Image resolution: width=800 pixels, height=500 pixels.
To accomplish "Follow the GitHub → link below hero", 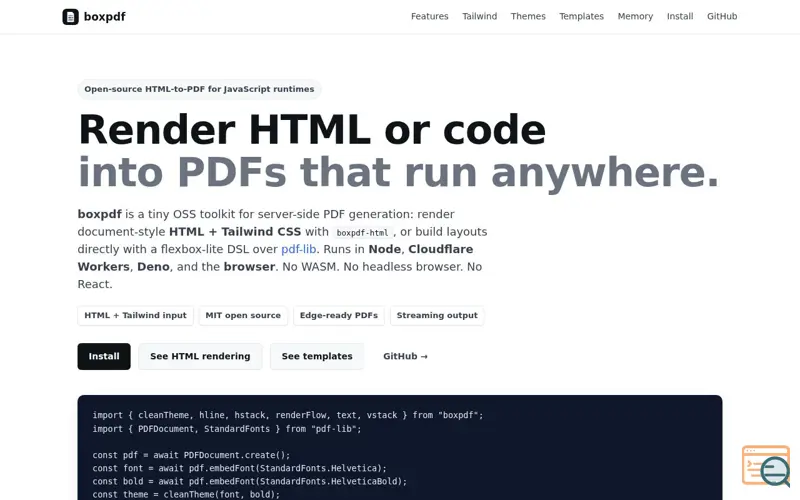I will (x=406, y=356).
